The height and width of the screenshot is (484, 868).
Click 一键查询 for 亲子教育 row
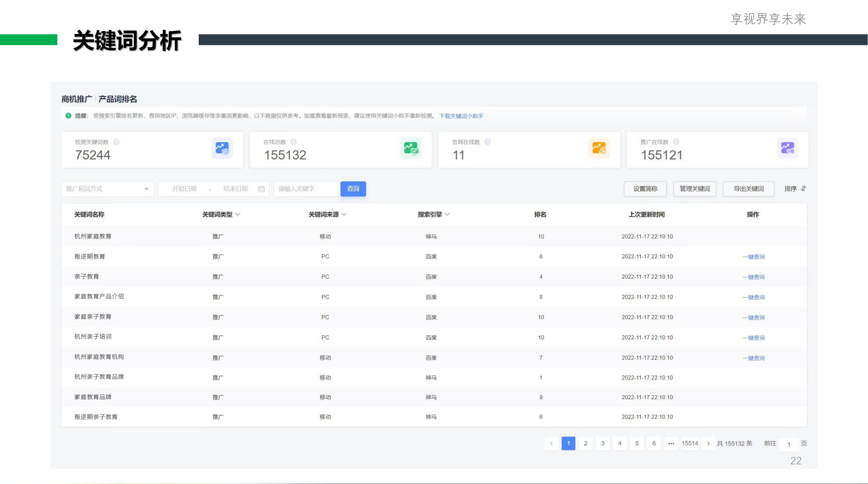tap(753, 277)
